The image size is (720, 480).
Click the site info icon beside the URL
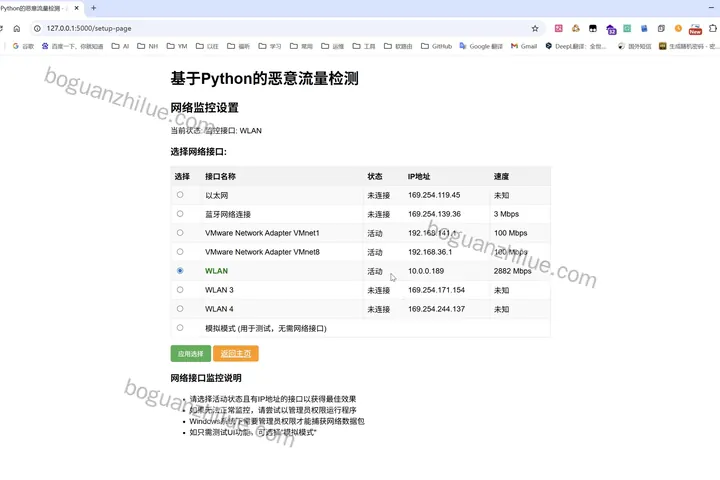37,28
